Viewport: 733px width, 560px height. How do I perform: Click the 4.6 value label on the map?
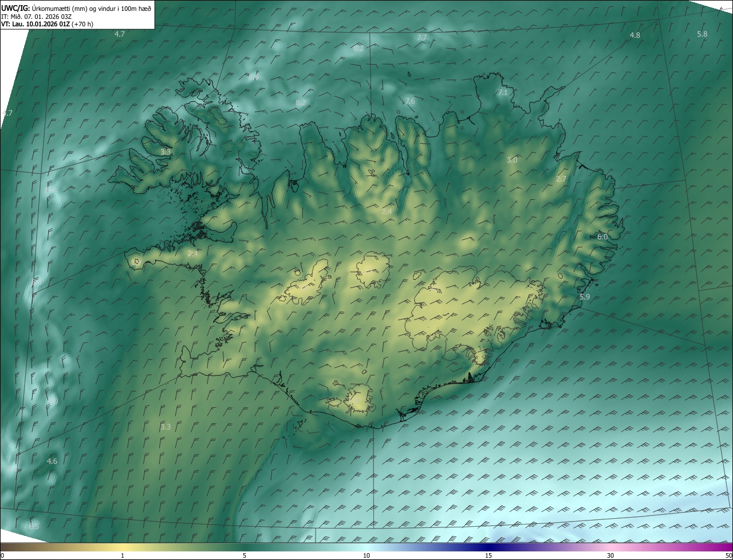pyautogui.click(x=52, y=461)
